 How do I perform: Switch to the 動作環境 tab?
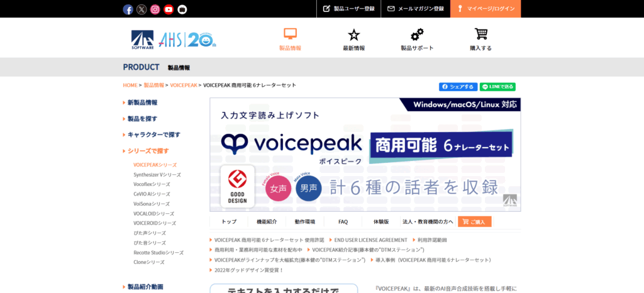(x=305, y=221)
